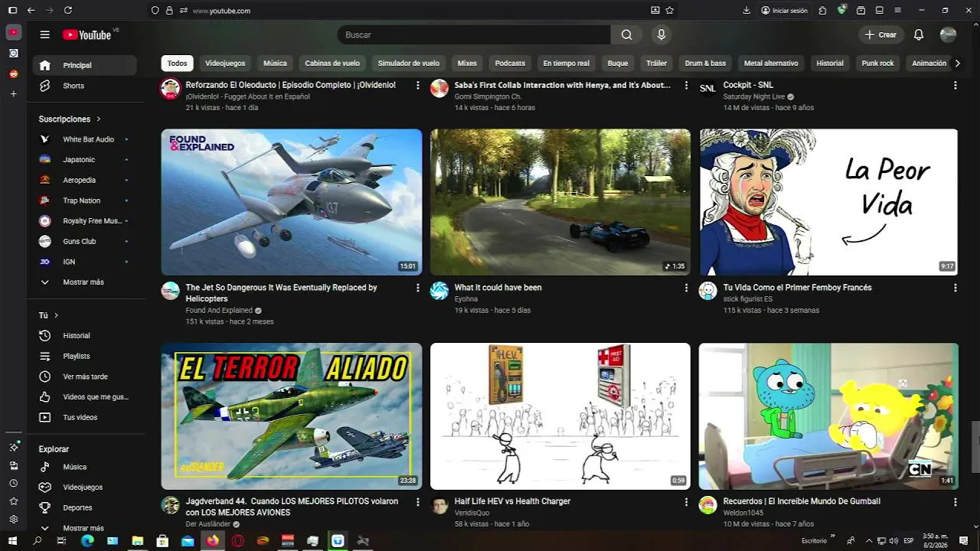
Task: Open Deportes under Explorar
Action: (84, 507)
